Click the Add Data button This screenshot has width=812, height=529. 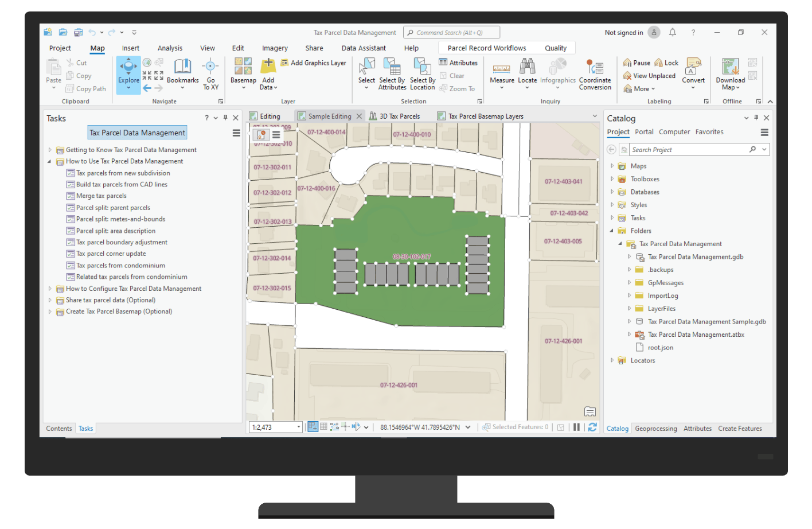pyautogui.click(x=268, y=73)
